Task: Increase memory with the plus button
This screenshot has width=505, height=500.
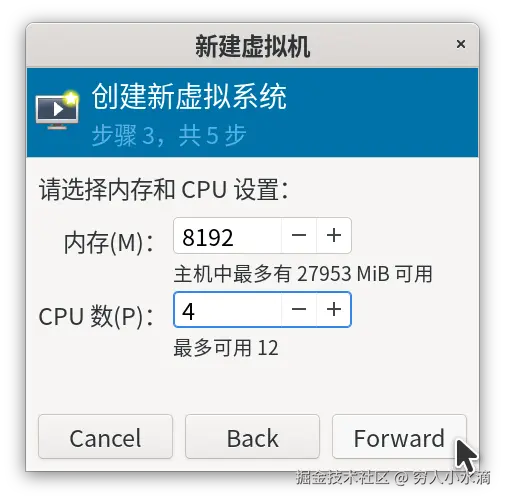Action: [x=334, y=235]
